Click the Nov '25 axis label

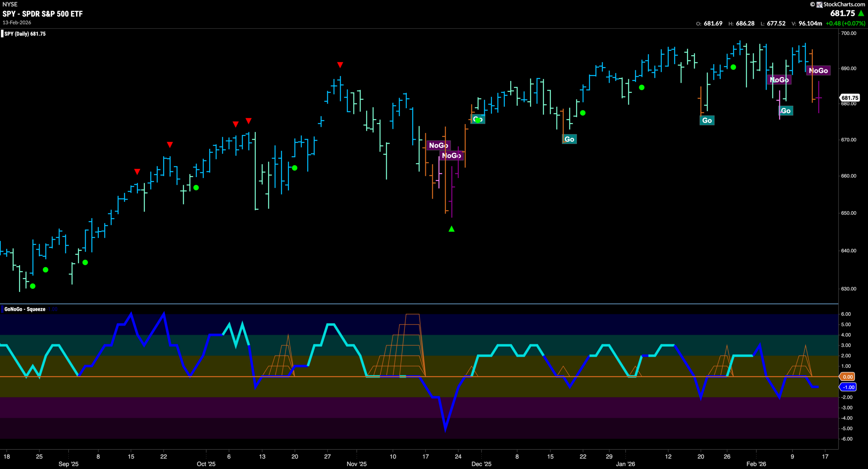[357, 464]
